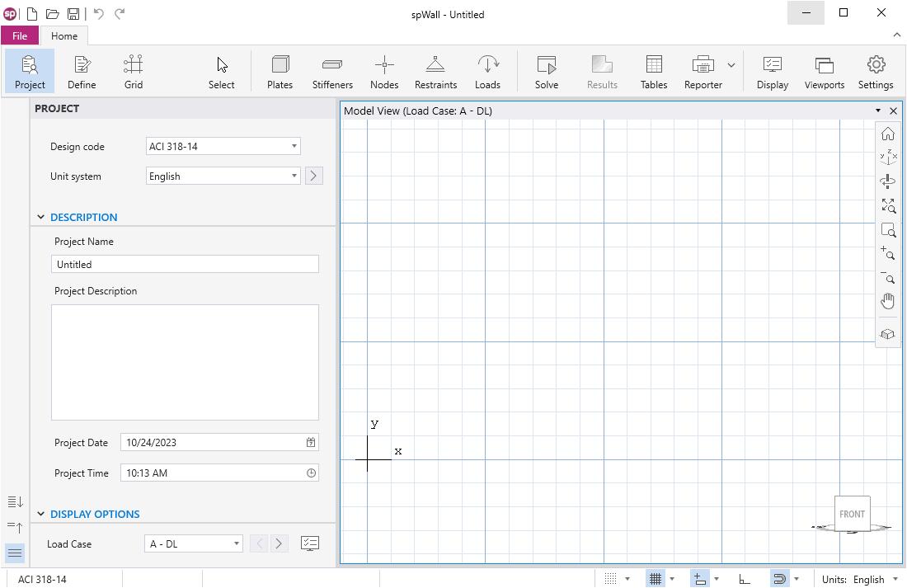Click the Project Name input field

point(185,264)
